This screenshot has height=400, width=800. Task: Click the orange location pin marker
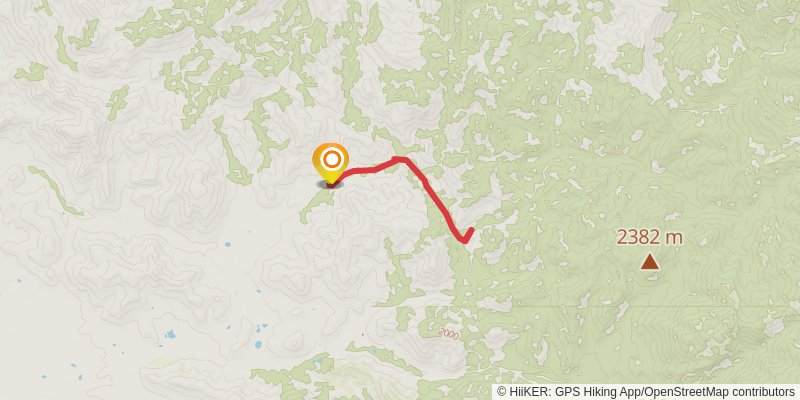(x=331, y=163)
